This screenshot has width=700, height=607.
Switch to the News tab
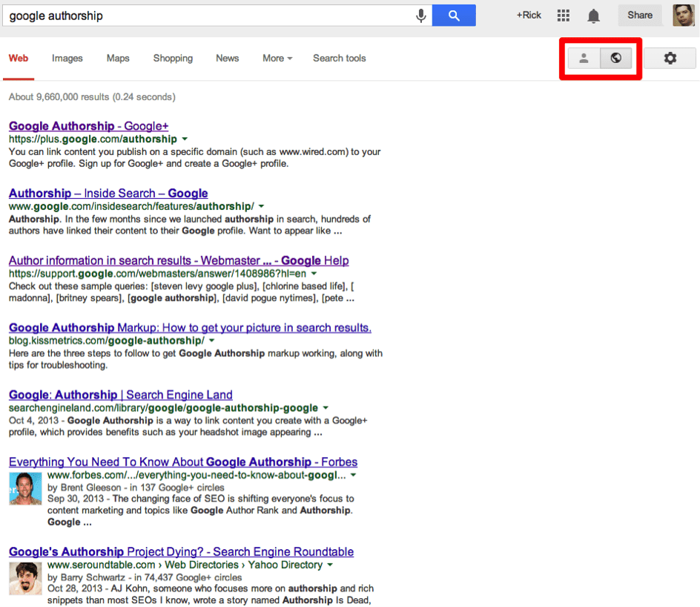point(227,59)
